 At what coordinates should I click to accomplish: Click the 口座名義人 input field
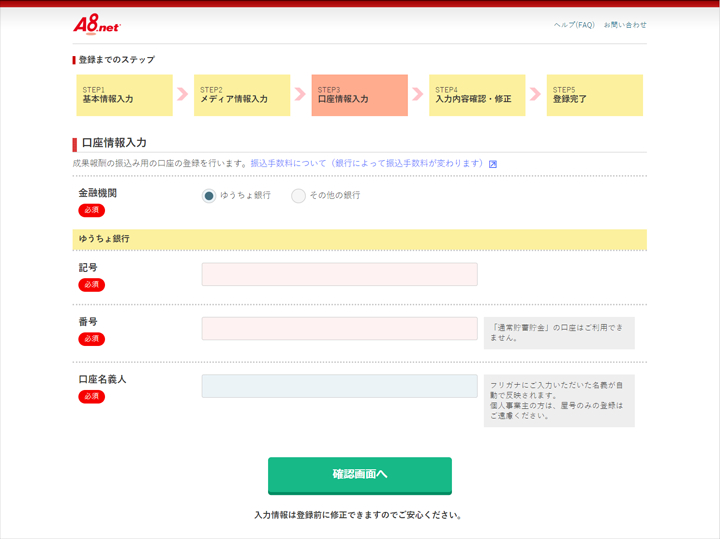[339, 386]
